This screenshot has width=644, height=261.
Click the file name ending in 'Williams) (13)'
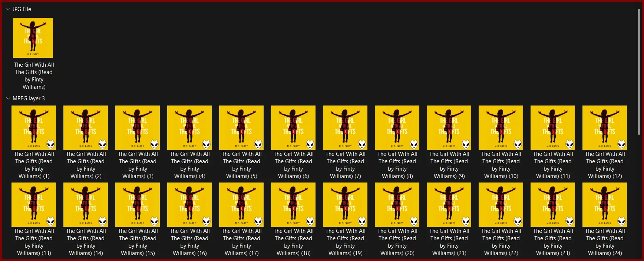(x=34, y=242)
